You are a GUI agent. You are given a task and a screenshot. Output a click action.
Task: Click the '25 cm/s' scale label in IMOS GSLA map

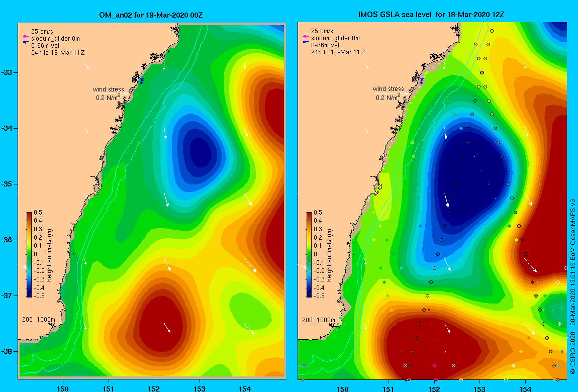click(x=322, y=31)
